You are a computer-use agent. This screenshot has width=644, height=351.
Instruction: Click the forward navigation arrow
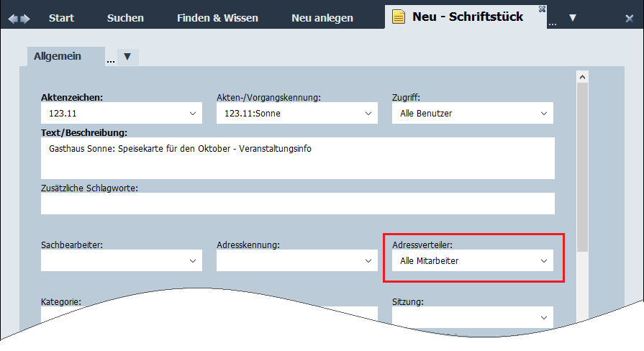point(26,18)
